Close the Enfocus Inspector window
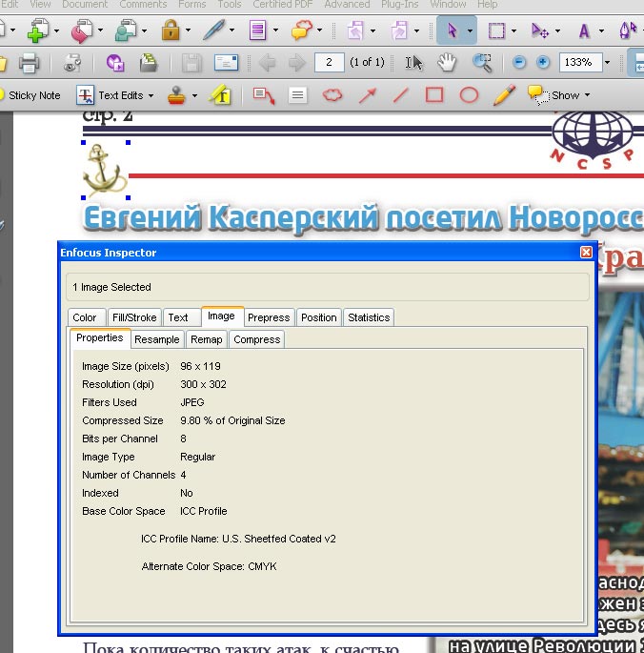 (586, 252)
